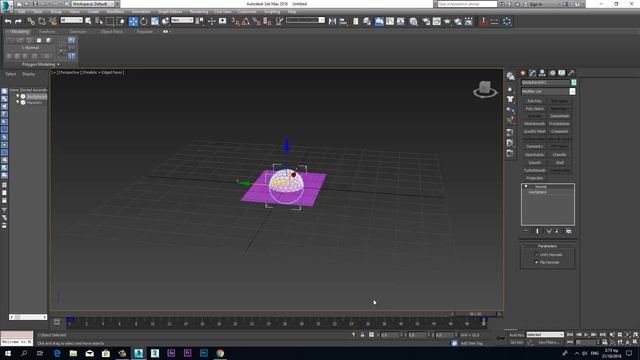Click Sign In in the title bar
640x360 pixels.
pos(536,4)
